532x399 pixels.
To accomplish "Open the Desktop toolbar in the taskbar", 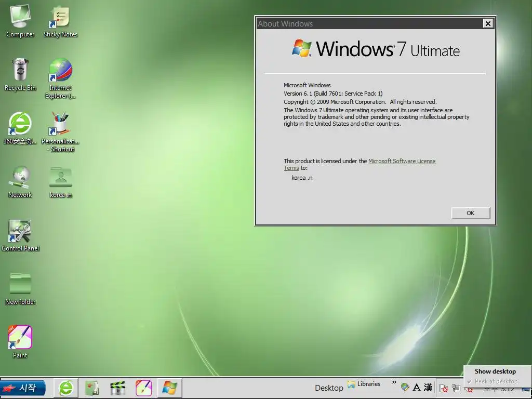I will [x=329, y=388].
